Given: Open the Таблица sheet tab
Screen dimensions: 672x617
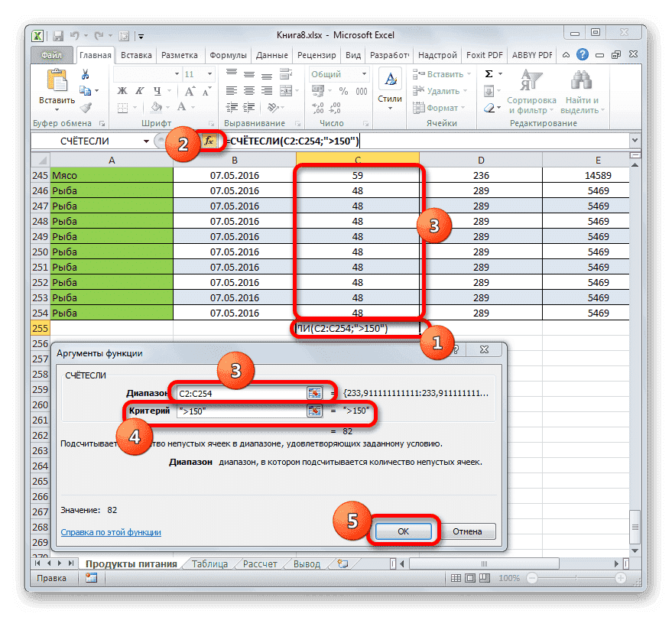Looking at the screenshot, I should tap(209, 563).
